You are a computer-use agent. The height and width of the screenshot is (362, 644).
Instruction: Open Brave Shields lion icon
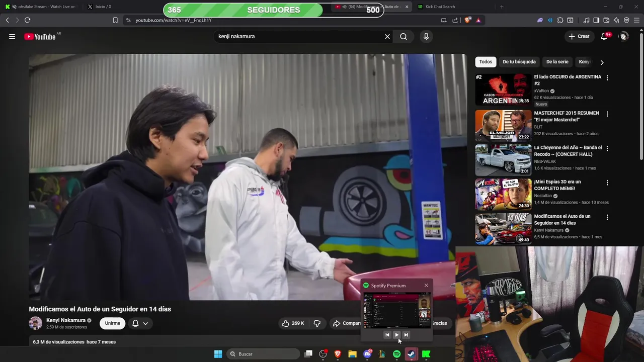(x=467, y=20)
